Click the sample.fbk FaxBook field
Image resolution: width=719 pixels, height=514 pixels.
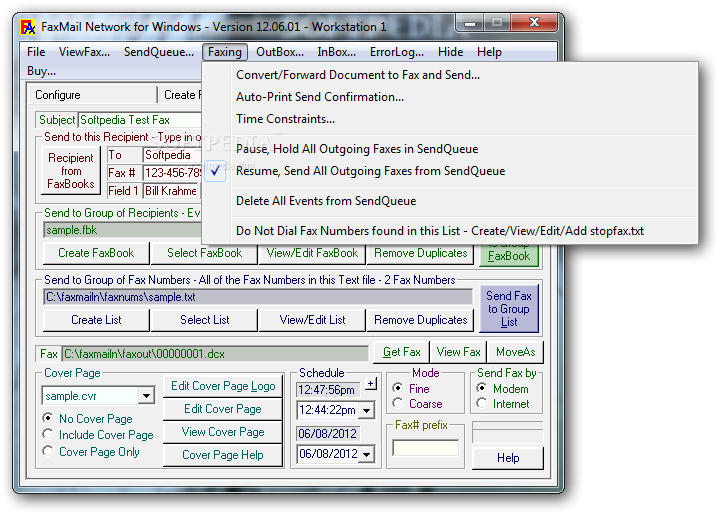(122, 230)
